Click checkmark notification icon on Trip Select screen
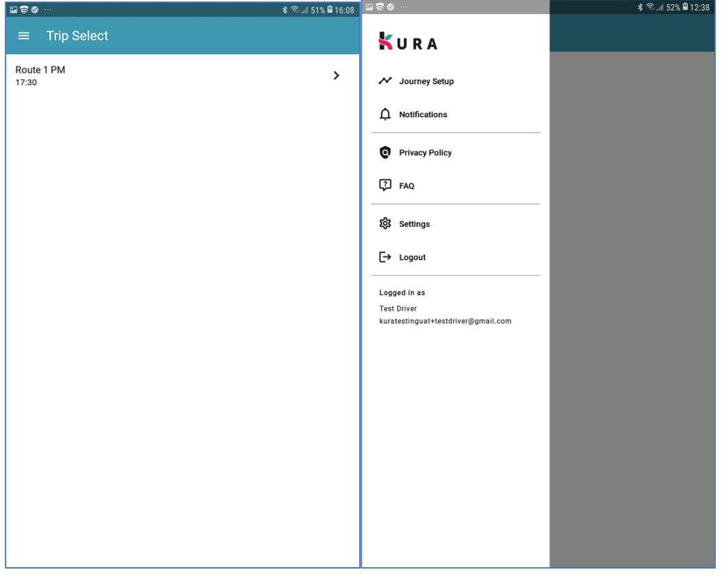728x578 pixels. [x=35, y=9]
